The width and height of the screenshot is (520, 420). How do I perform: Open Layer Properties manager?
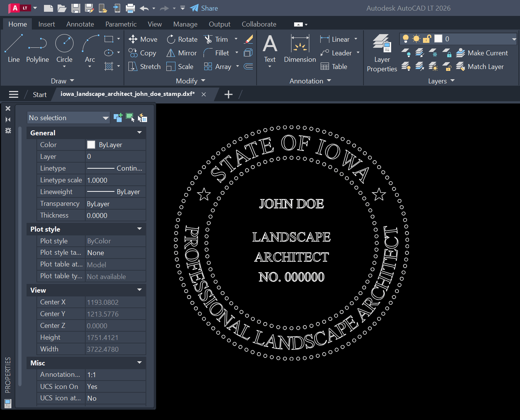(x=382, y=53)
